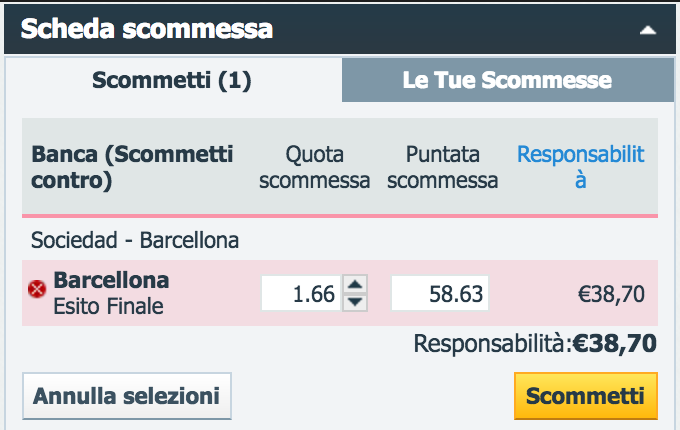Collapse the Scheda scommessa panel arrow

coord(647,30)
